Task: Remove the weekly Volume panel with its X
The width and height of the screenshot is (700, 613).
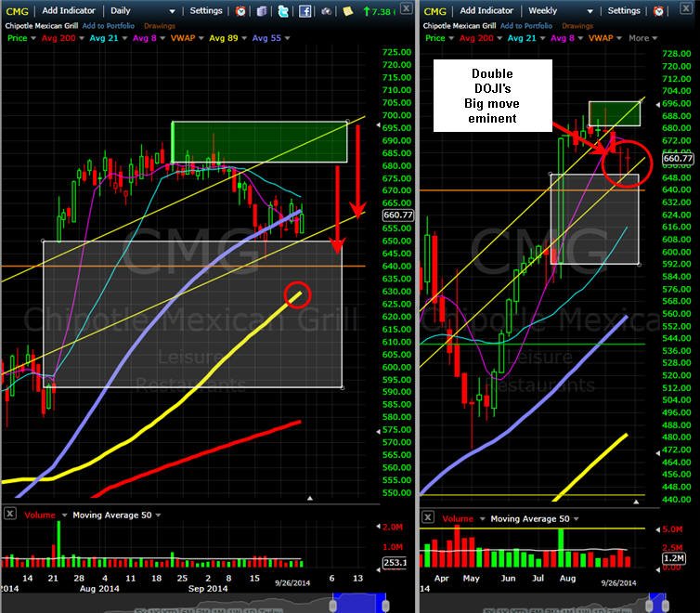Action: 428,517
